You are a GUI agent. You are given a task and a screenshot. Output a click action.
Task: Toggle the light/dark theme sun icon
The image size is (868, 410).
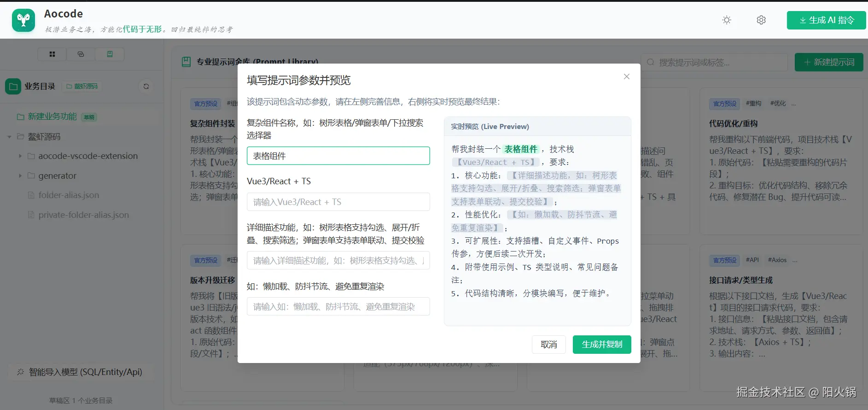click(727, 20)
